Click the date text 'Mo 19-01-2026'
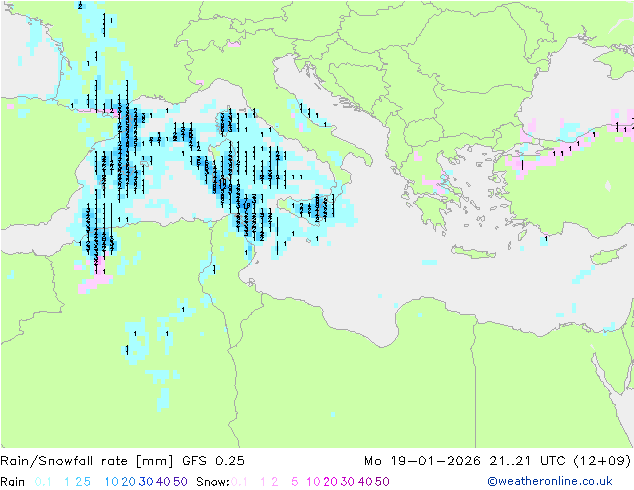634x490 pixels. point(422,461)
